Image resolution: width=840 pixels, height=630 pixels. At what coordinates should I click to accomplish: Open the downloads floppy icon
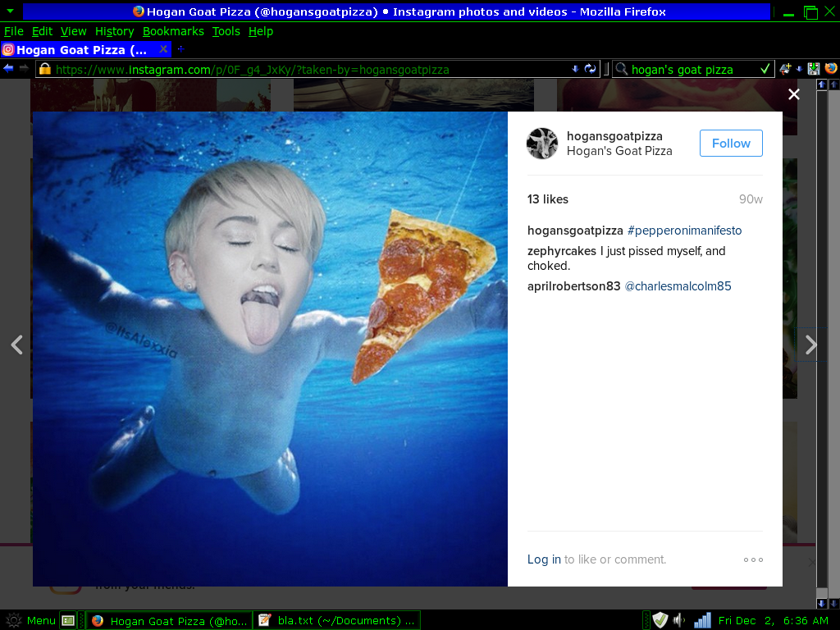813,69
